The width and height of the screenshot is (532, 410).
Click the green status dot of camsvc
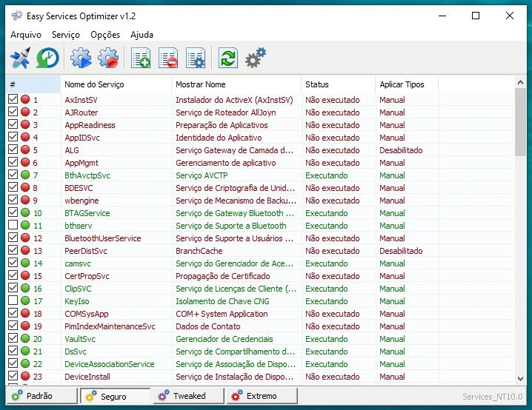(x=25, y=263)
